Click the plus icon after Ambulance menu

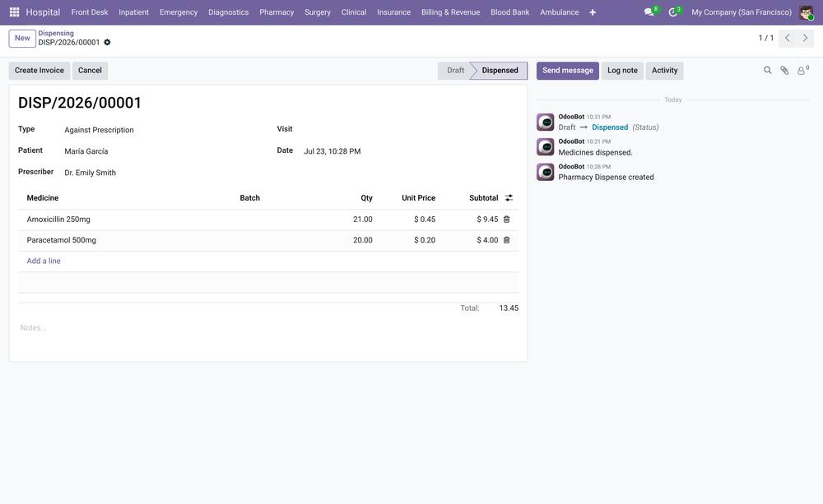pyautogui.click(x=593, y=12)
